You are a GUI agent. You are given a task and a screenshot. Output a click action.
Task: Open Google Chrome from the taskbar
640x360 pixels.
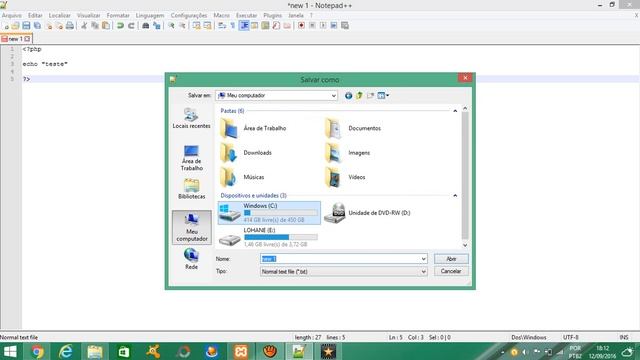point(37,351)
